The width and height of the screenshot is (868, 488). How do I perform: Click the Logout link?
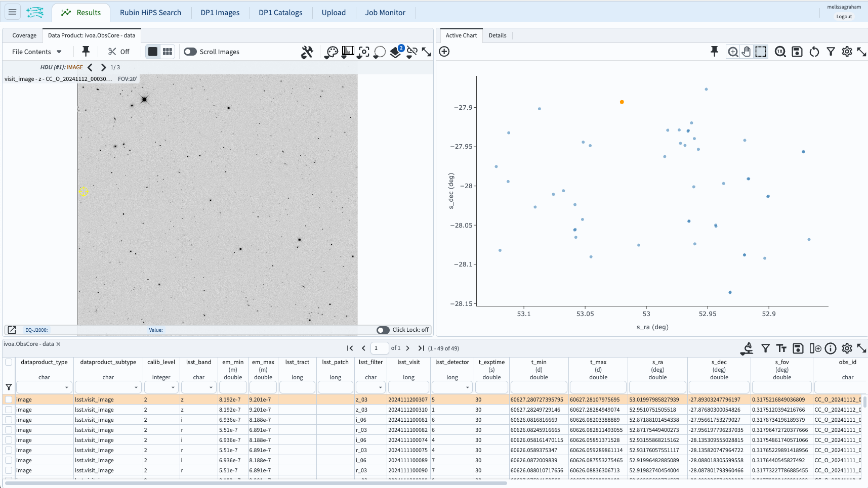coord(844,17)
